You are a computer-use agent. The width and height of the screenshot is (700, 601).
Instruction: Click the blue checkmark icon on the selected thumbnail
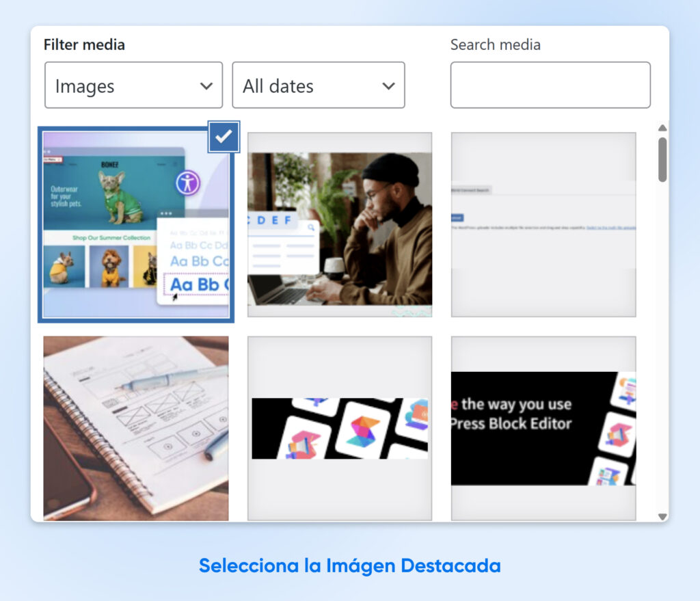[224, 137]
